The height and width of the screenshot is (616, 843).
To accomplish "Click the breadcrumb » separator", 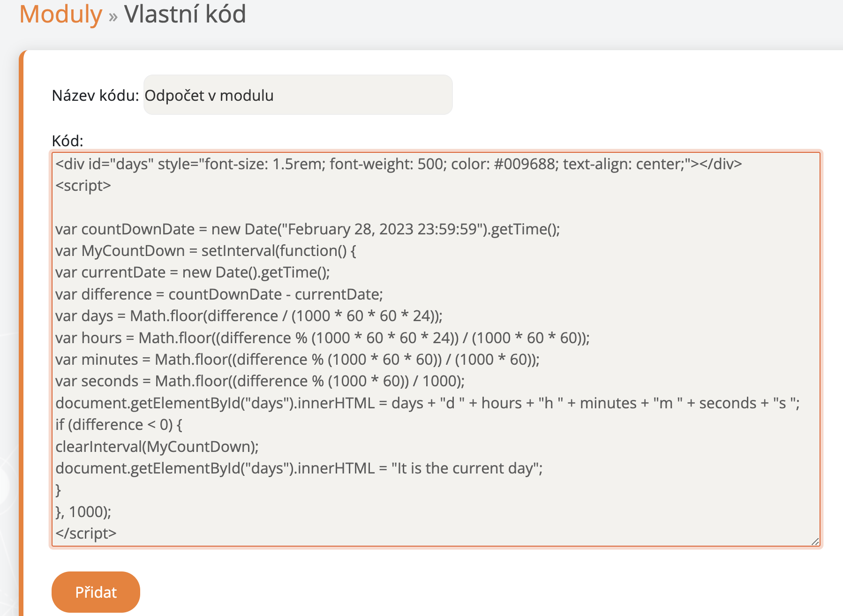I will (113, 17).
